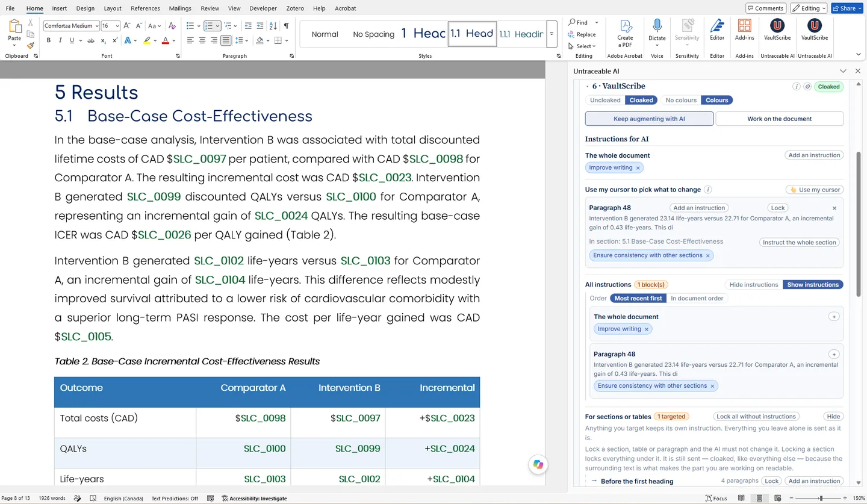Viewport: 867px width, 504px height.
Task: Apply strikethrough to text
Action: click(91, 40)
